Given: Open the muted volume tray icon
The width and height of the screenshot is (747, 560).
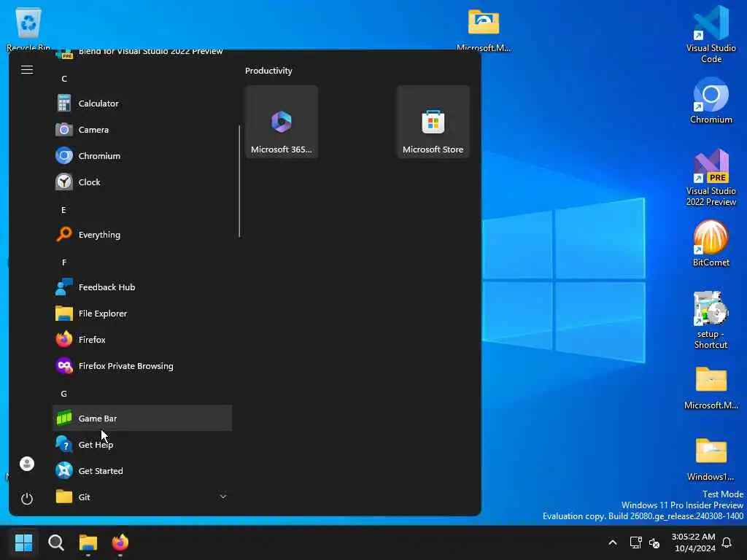Looking at the screenshot, I should tap(654, 542).
